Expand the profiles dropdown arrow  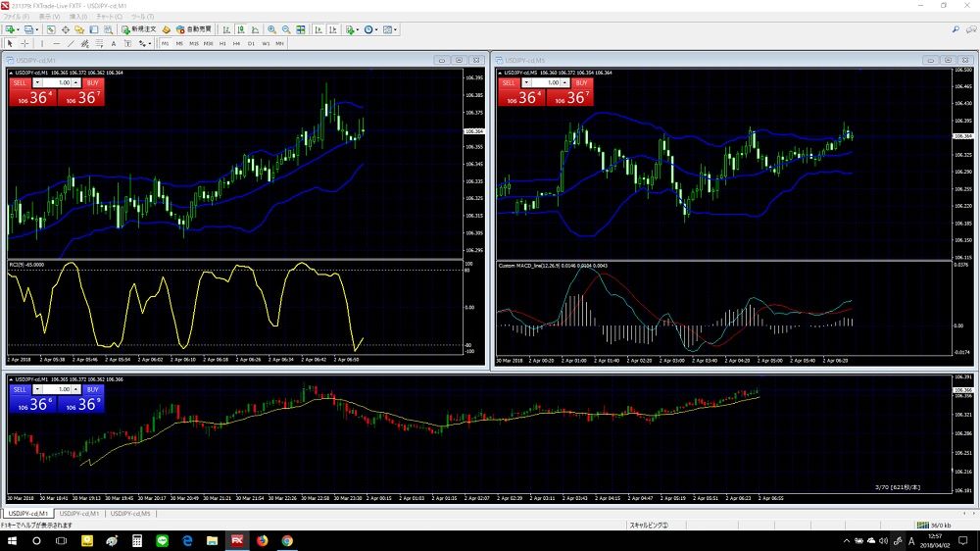[x=36, y=29]
